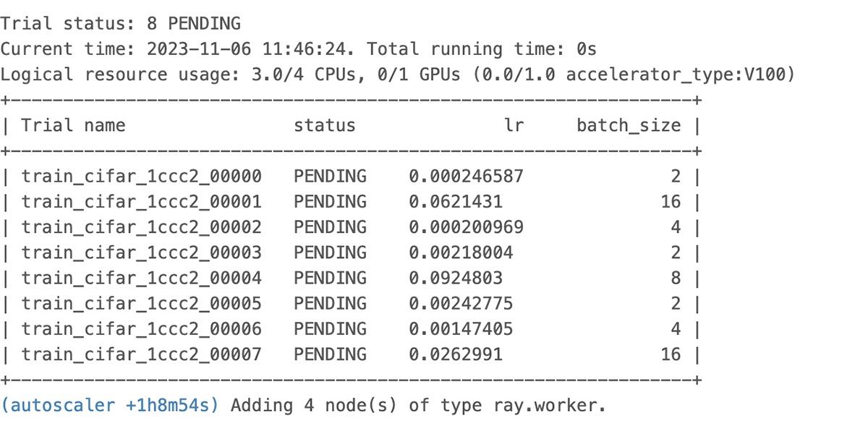Image resolution: width=868 pixels, height=434 pixels.
Task: Click trial name train_cifar_1ccc2_00002
Action: pyautogui.click(x=141, y=227)
